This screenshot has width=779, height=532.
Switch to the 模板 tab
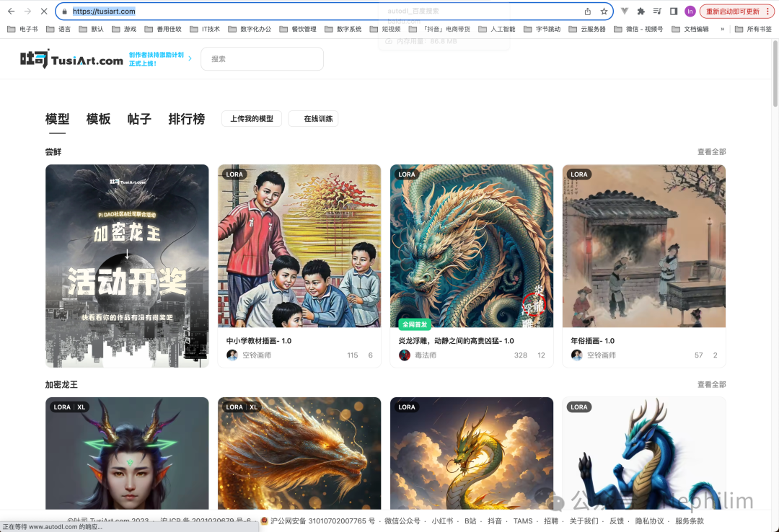tap(98, 119)
